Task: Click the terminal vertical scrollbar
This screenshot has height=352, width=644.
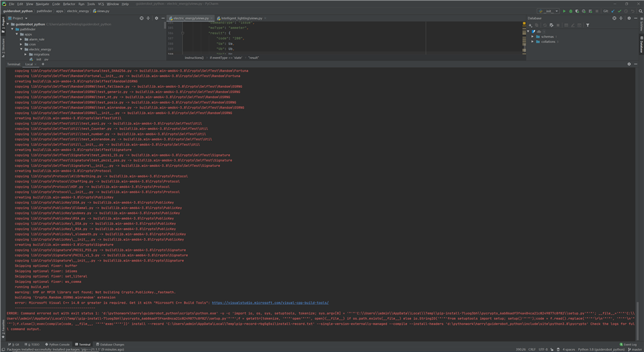Action: click(637, 322)
